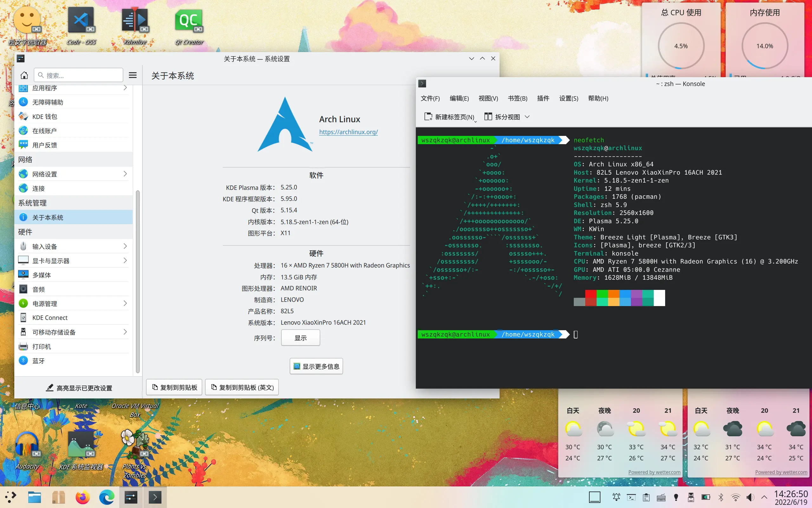Open the application launcher in taskbar
The height and width of the screenshot is (508, 812).
pos(10,497)
